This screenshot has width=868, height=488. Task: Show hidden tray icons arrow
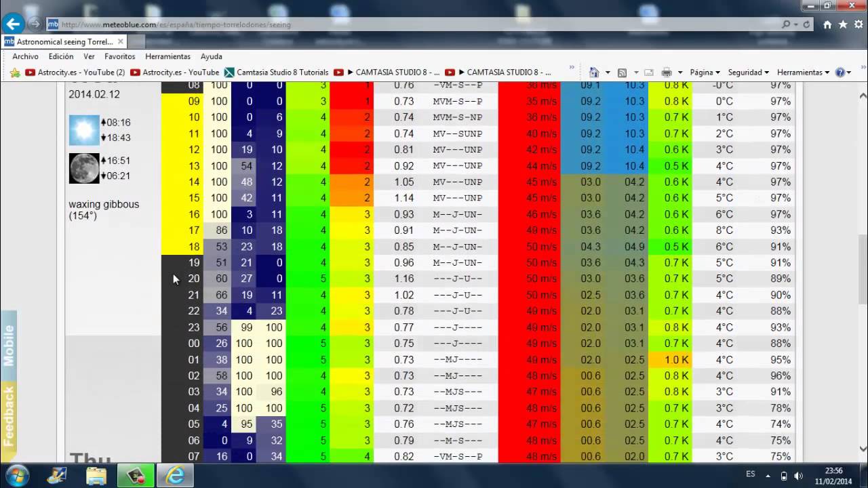[x=768, y=476]
